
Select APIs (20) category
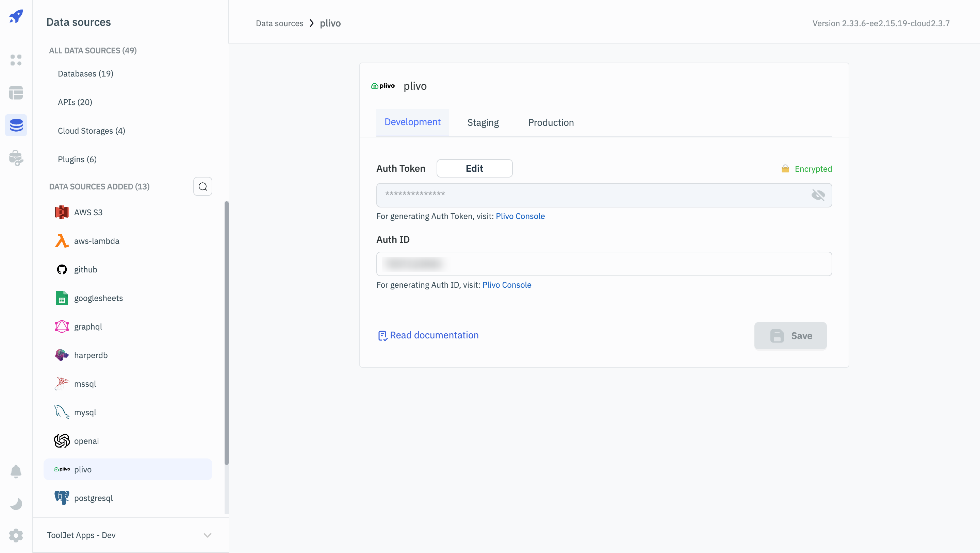(75, 102)
